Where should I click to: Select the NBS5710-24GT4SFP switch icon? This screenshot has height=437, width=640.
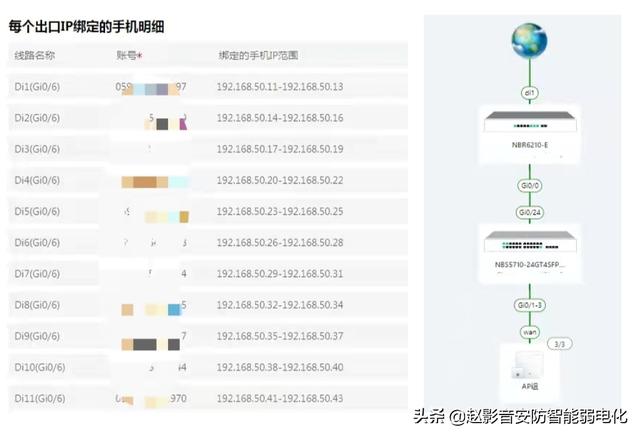point(530,242)
